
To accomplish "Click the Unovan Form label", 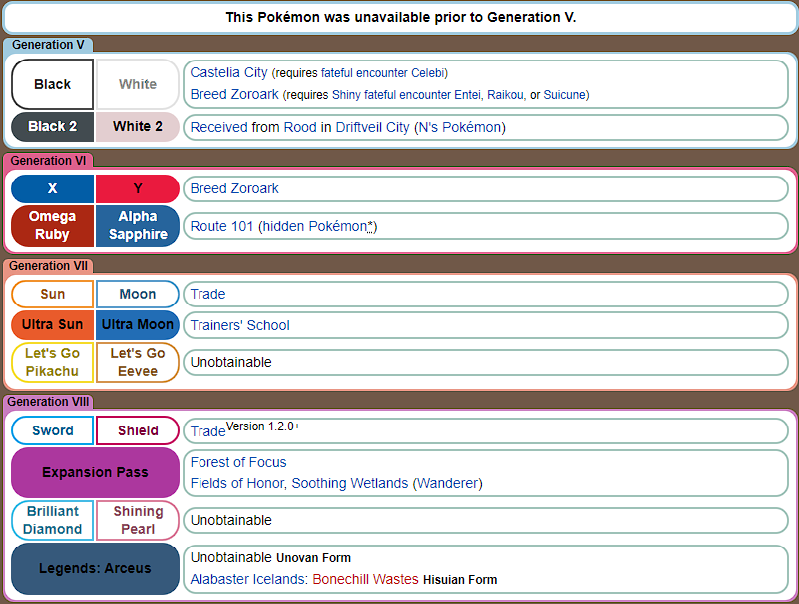I will 313,558.
